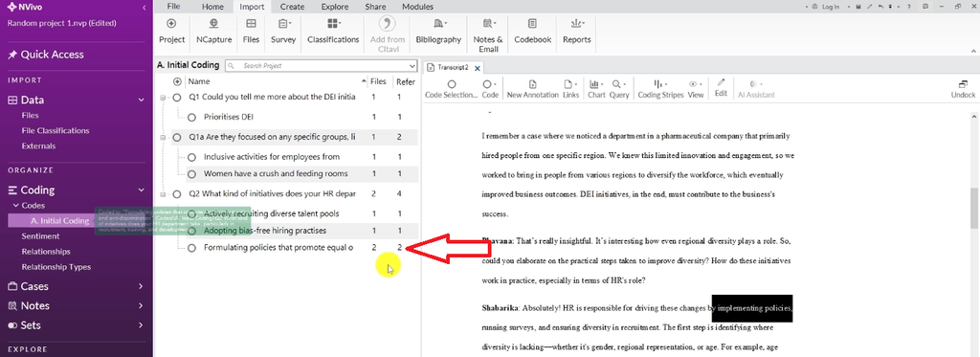This screenshot has height=357, width=980.
Task: Add a New Annotation
Action: tap(532, 89)
